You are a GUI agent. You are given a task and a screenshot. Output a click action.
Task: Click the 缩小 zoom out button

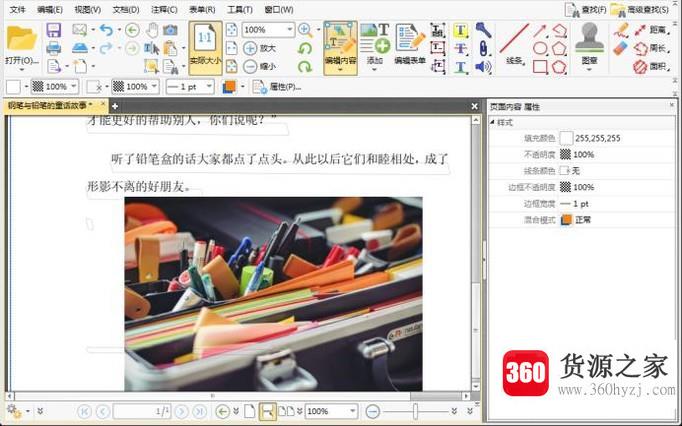tap(260, 67)
